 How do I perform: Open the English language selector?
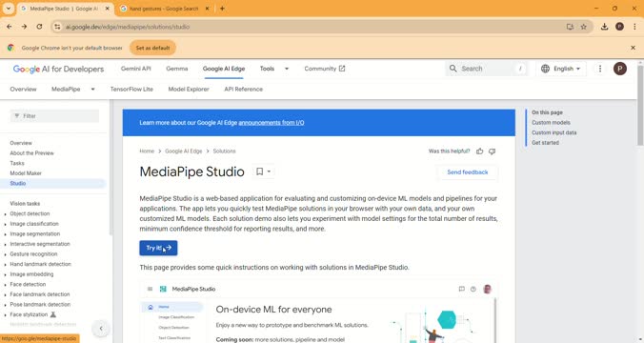click(561, 69)
